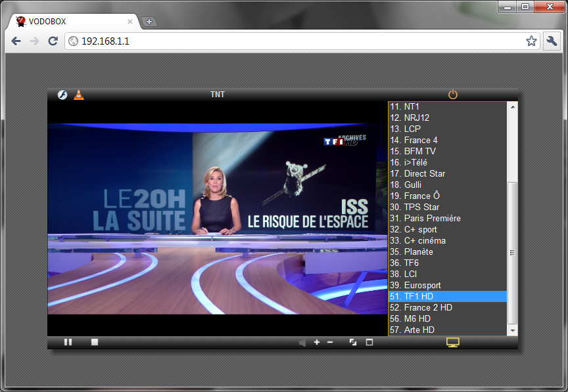Select channel 12. NRJ12

click(448, 118)
